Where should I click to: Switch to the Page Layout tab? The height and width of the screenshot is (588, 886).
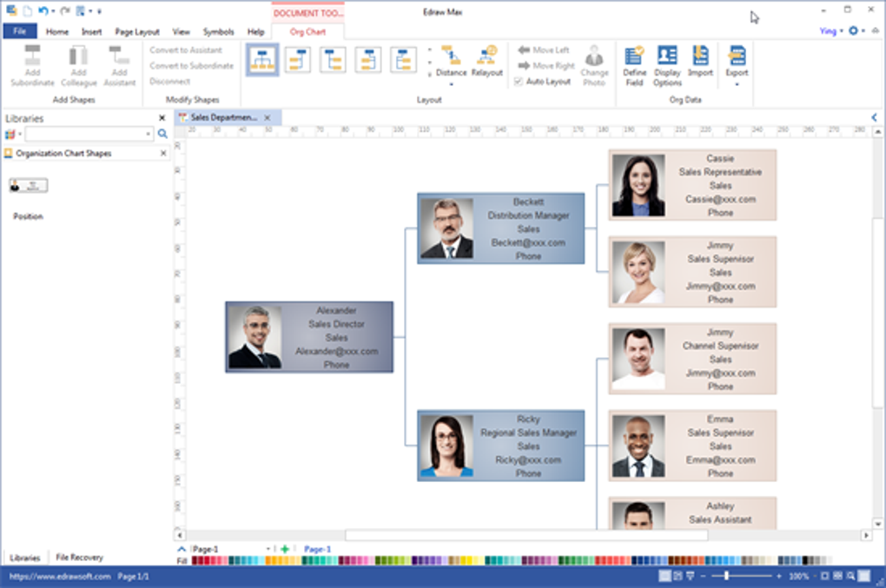[137, 31]
